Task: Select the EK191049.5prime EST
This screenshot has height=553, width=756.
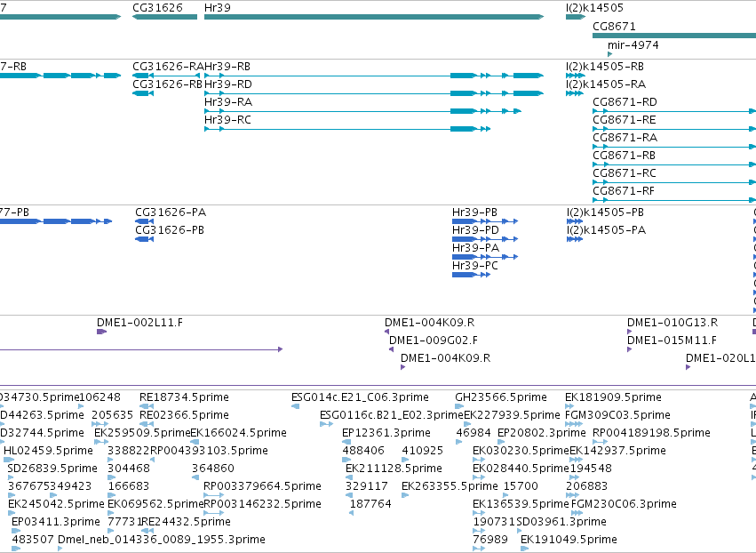Action: point(569,540)
